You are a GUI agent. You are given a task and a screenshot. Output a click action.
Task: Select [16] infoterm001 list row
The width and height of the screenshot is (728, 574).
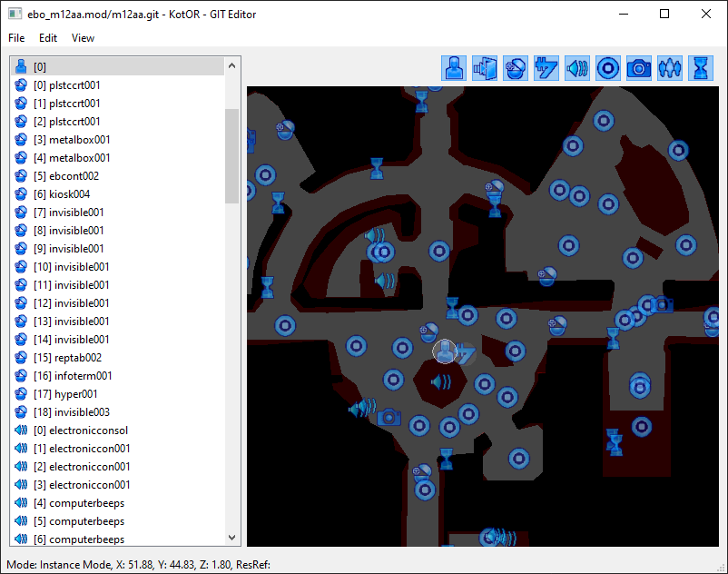pos(117,376)
